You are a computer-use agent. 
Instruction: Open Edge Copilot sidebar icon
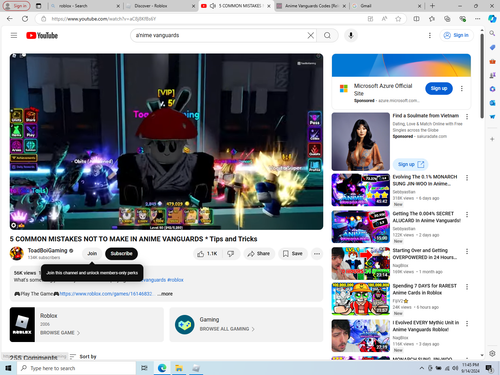pos(492,19)
